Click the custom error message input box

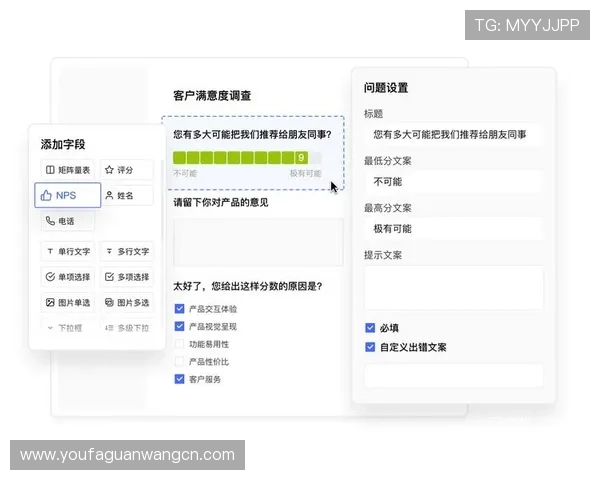coord(454,376)
